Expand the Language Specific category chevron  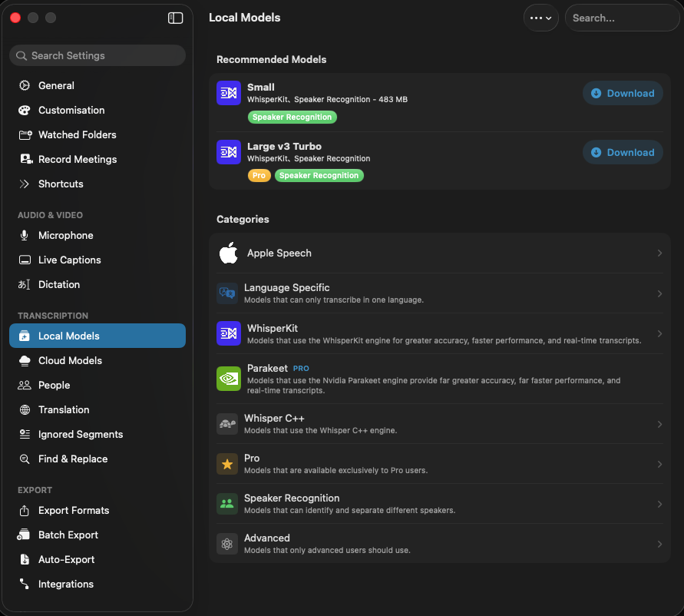click(x=659, y=293)
